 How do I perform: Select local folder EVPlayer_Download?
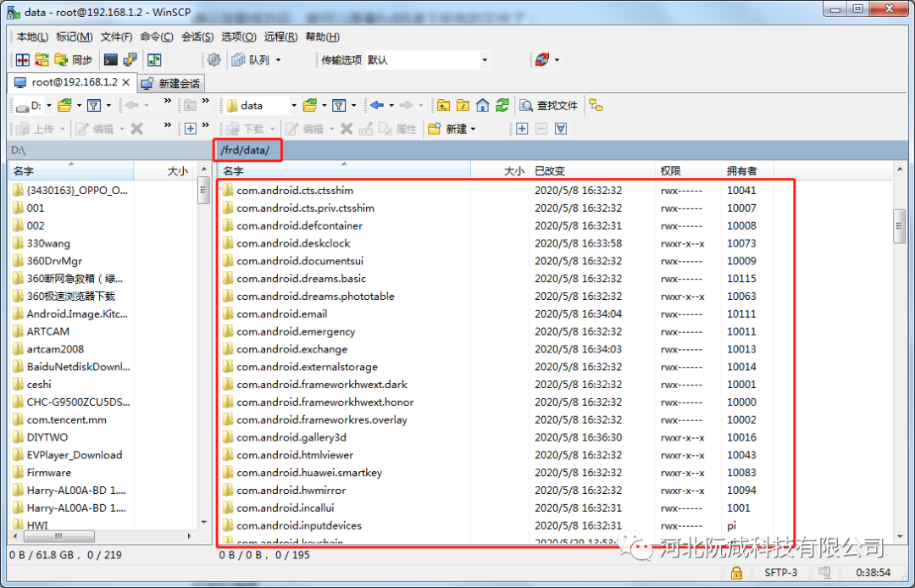pos(74,455)
